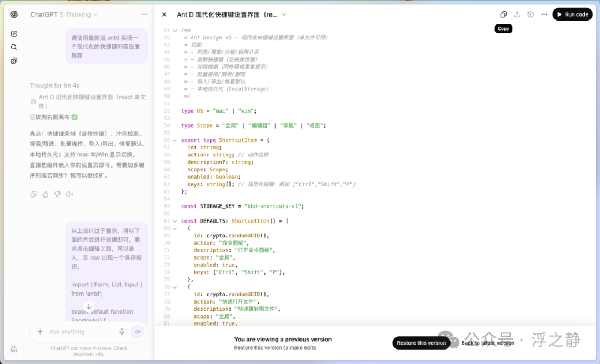Screen dimensions: 600x364
Task: Click the ChatGPT logo in the sidebar
Action: (14, 14)
